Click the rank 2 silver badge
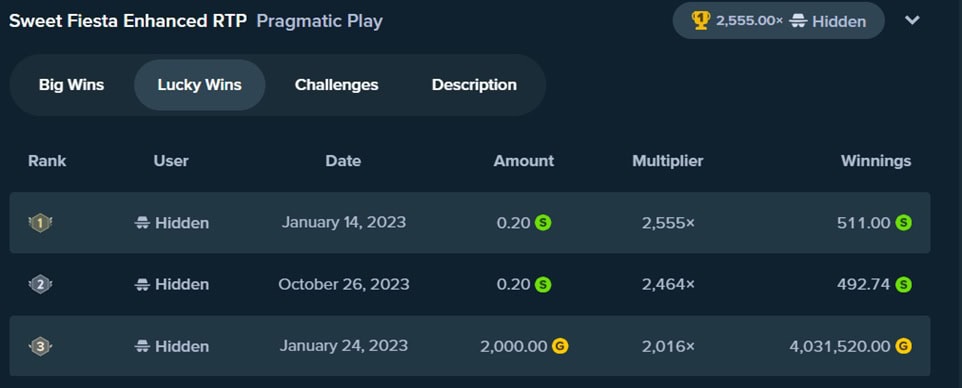This screenshot has height=388, width=962. (40, 285)
